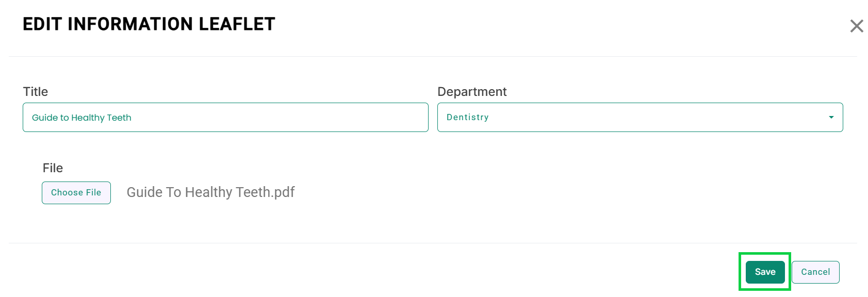Click the 'Edit Information Leaflet' heading
Screen dimensions: 868x297
(x=149, y=24)
